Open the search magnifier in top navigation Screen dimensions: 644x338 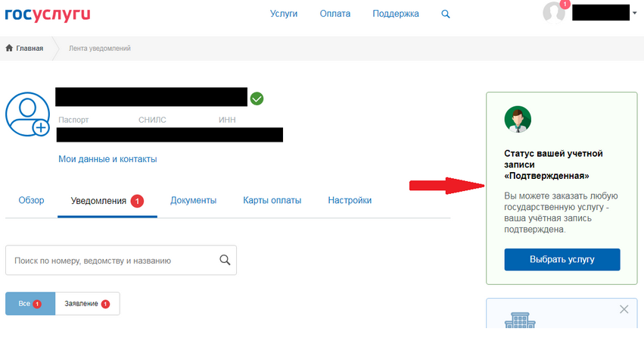click(x=446, y=14)
